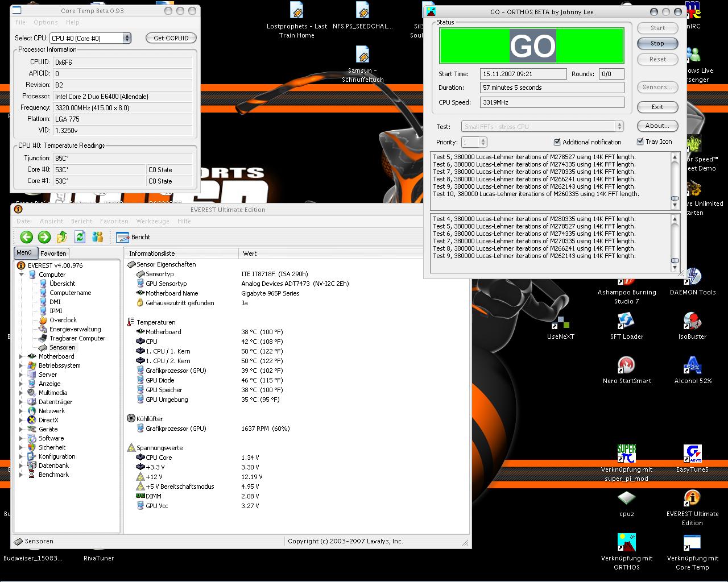Expand the Server tree node
Viewport: 728px width, 582px height.
22,375
